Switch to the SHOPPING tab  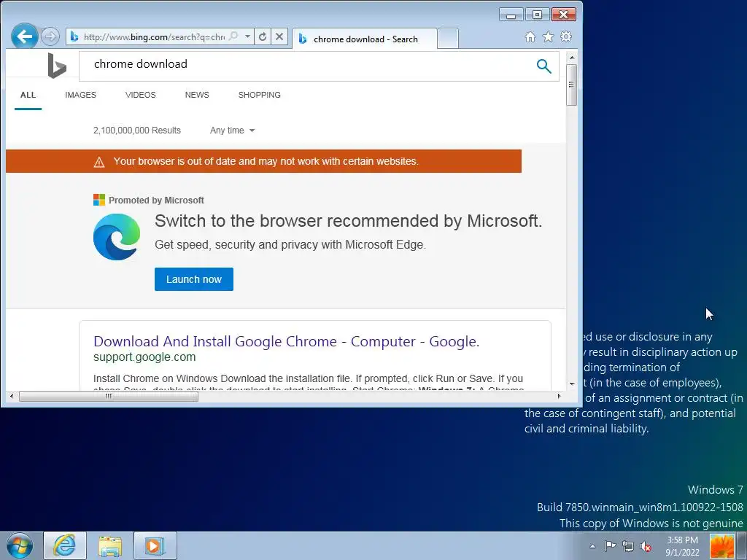(x=259, y=95)
